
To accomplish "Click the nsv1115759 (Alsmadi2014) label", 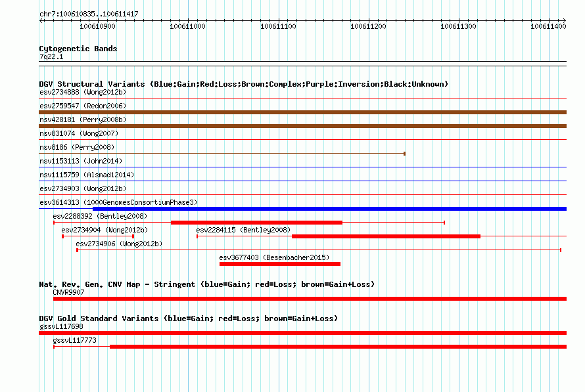I will [87, 175].
